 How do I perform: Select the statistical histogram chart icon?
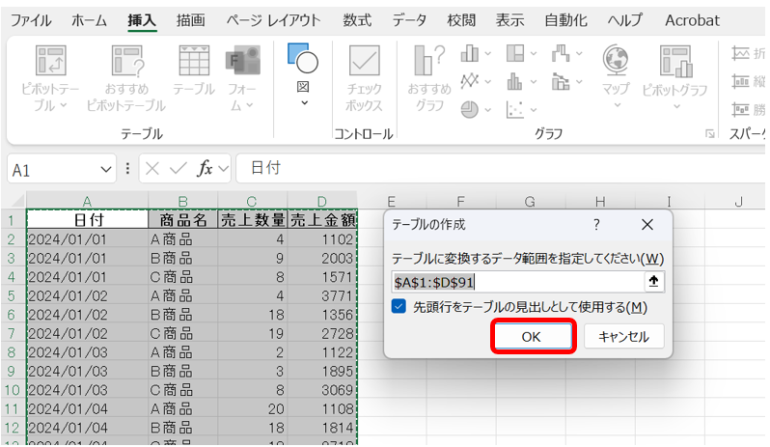[x=515, y=81]
